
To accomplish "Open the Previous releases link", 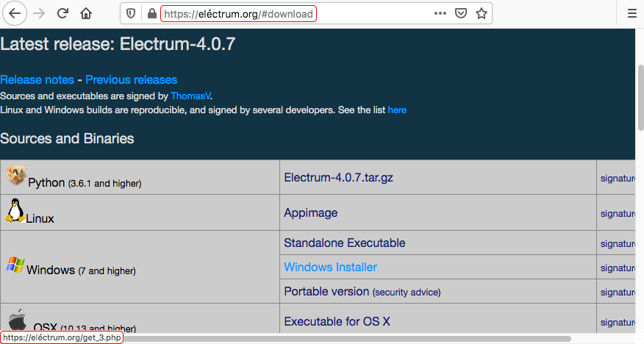I will pos(132,79).
